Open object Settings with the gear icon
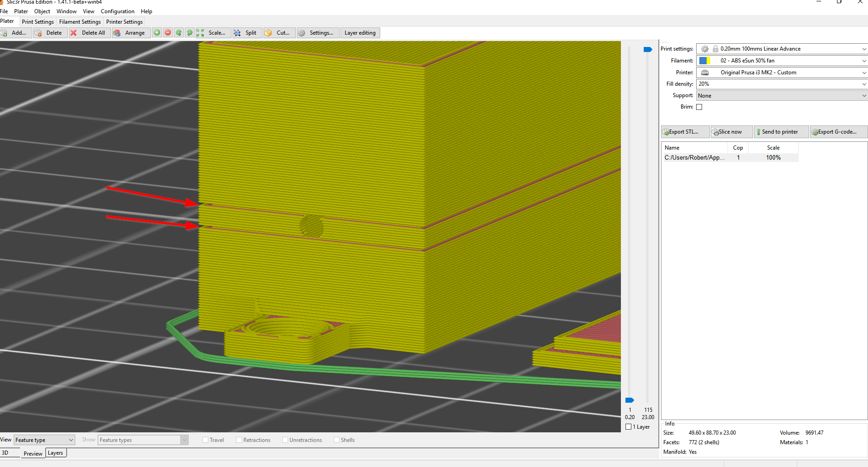 318,32
